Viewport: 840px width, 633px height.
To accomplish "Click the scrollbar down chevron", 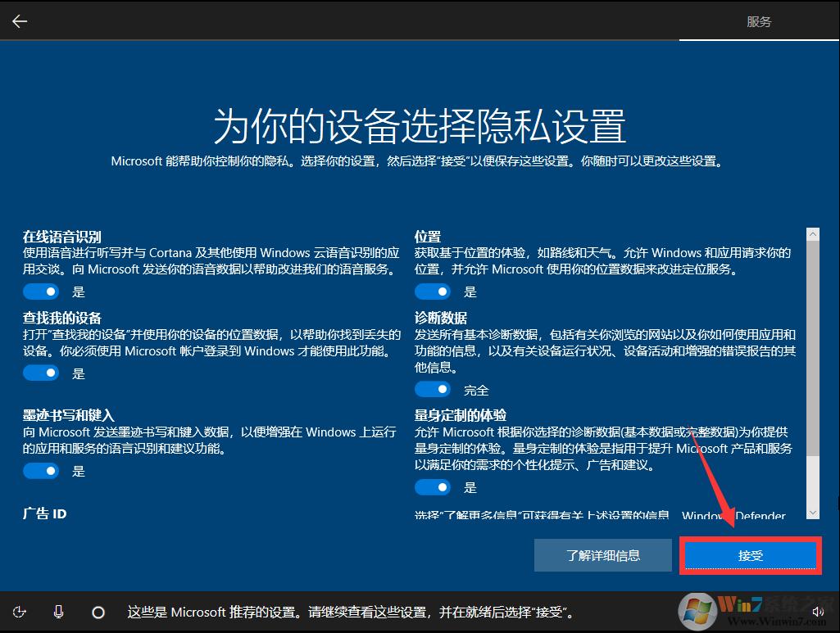I will 812,513.
